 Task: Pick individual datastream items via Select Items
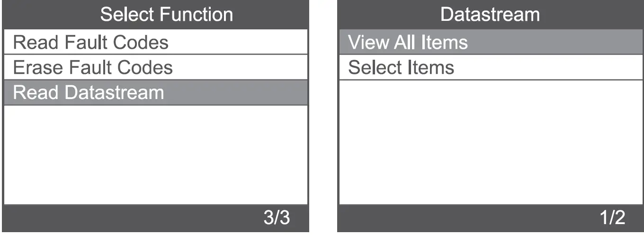(401, 67)
